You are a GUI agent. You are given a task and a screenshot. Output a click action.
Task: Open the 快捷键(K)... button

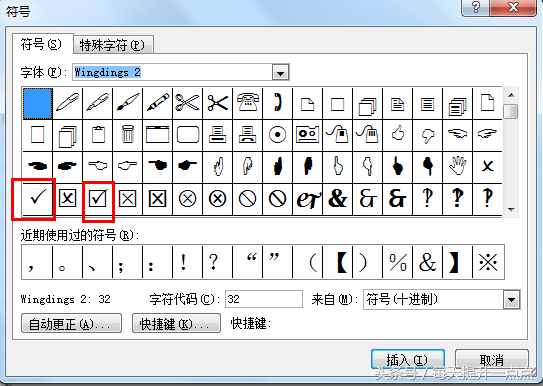point(176,323)
